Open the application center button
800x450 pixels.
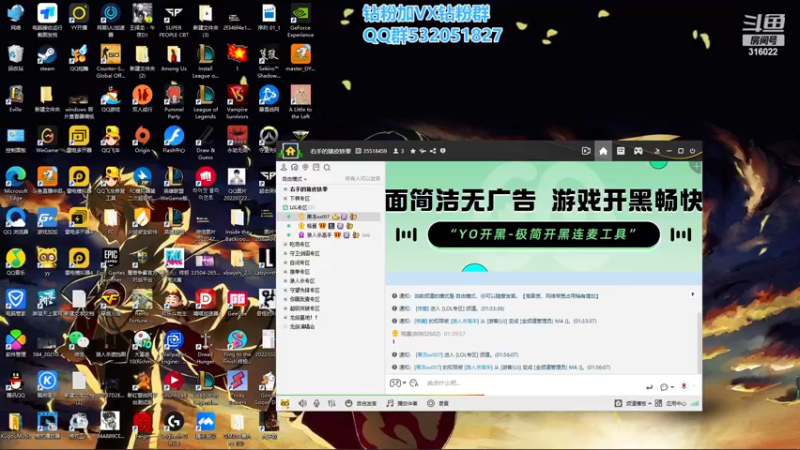pos(671,403)
